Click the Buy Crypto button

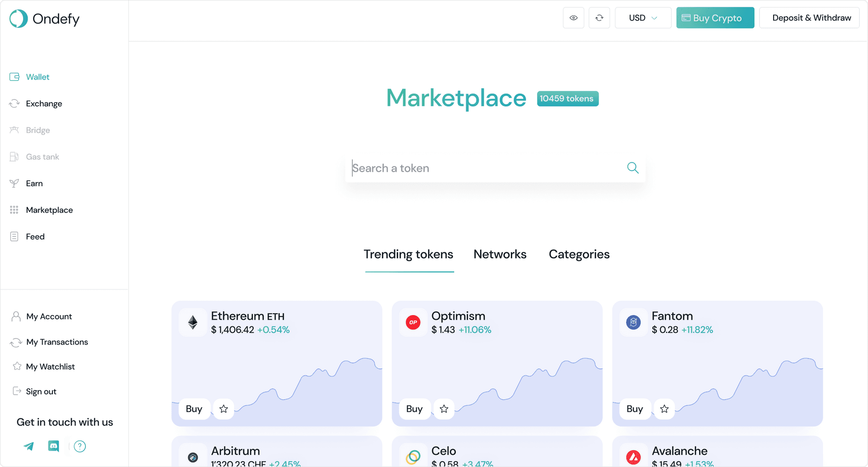click(x=715, y=18)
